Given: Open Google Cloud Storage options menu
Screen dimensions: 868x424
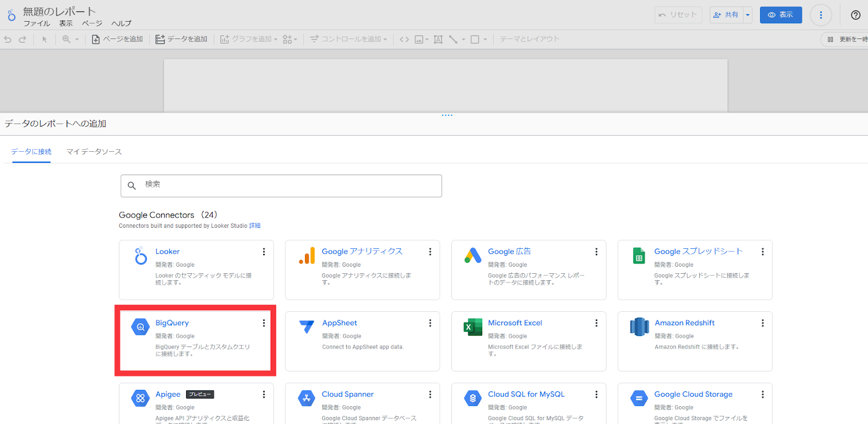Looking at the screenshot, I should [x=763, y=395].
